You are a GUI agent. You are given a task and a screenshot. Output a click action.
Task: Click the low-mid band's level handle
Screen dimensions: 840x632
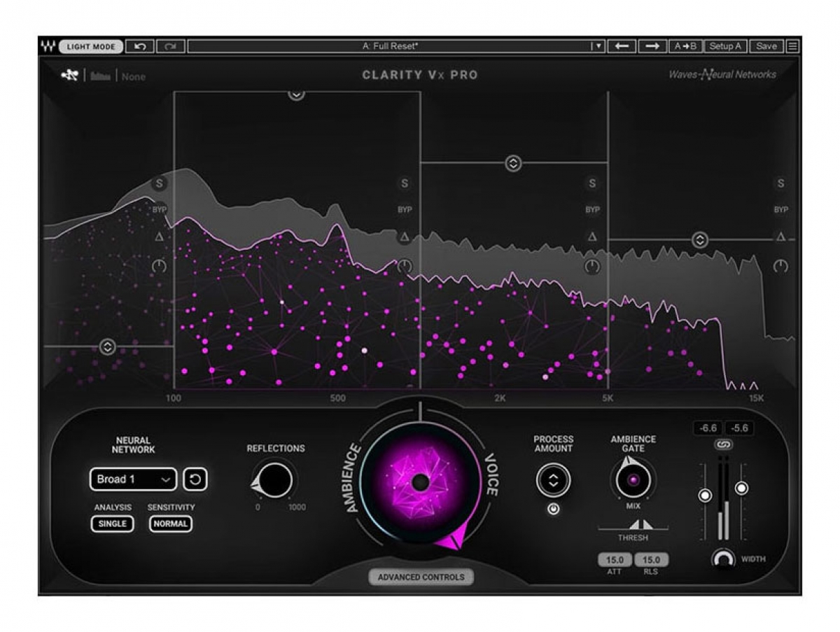pyautogui.click(x=297, y=93)
